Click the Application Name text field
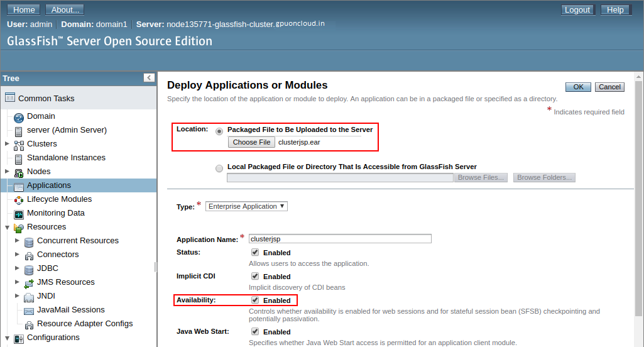Image resolution: width=644 pixels, height=347 pixels. tap(340, 239)
